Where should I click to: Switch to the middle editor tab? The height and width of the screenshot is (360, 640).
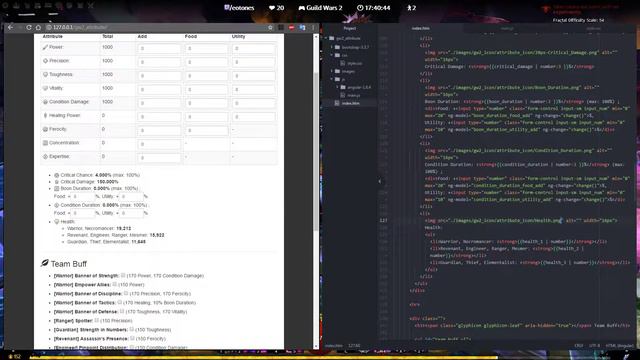click(x=507, y=28)
